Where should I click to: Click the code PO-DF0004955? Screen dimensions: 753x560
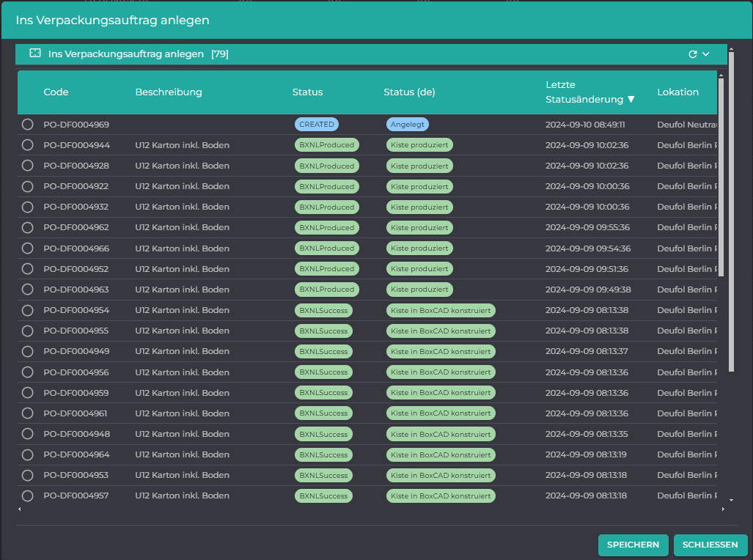pos(76,331)
